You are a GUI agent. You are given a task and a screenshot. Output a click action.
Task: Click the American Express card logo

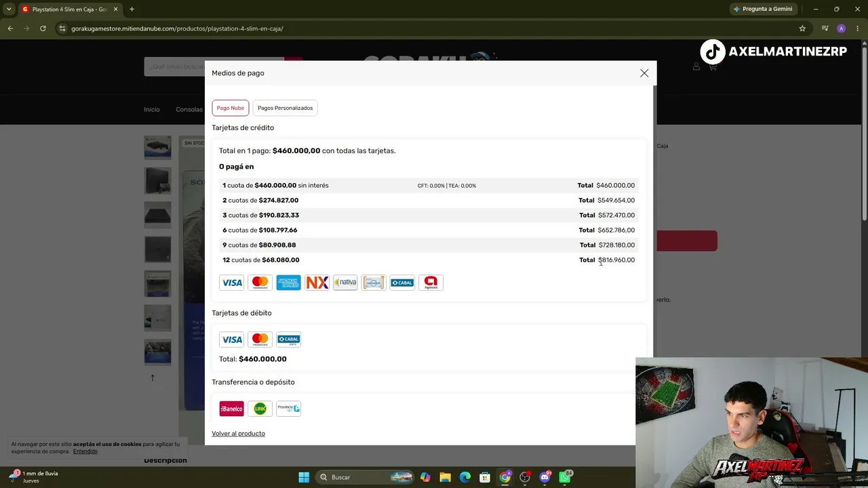coord(288,283)
